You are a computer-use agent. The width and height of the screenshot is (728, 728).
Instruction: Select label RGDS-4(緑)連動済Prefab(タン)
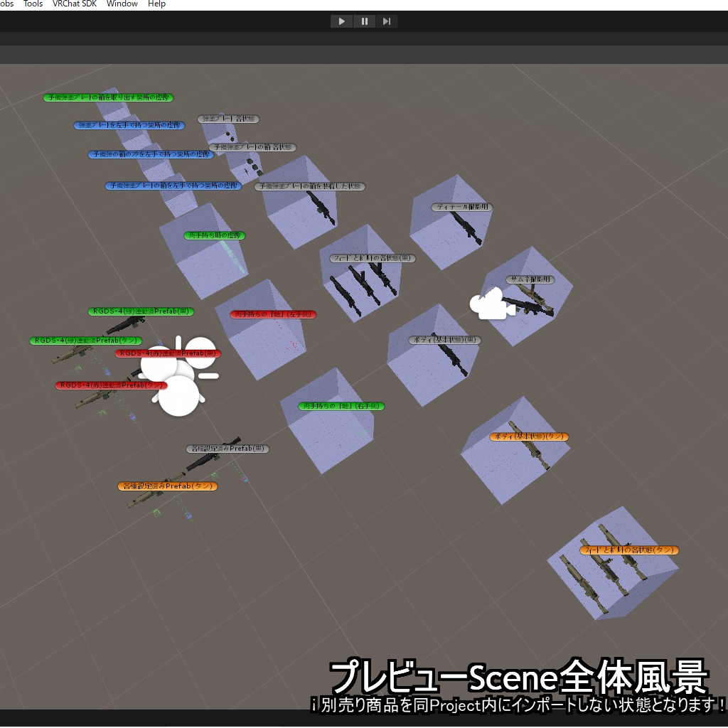coord(86,341)
